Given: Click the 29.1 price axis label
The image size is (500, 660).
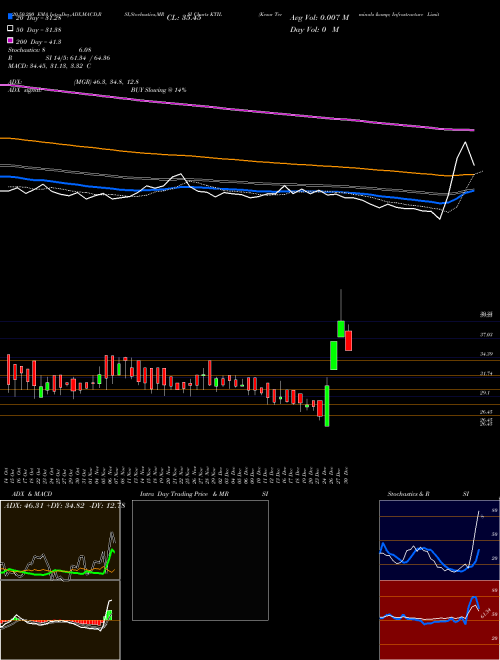Looking at the screenshot, I should tap(485, 393).
